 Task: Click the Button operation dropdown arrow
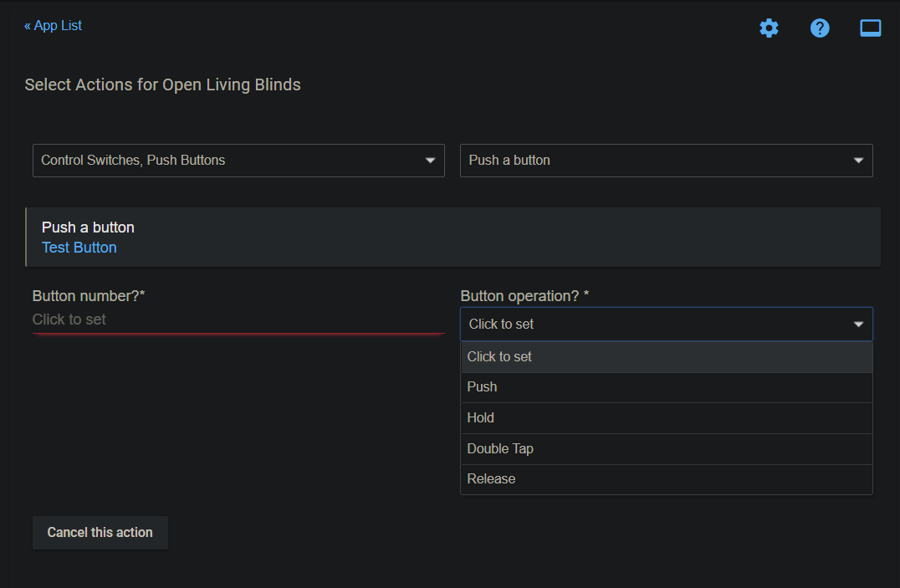859,324
